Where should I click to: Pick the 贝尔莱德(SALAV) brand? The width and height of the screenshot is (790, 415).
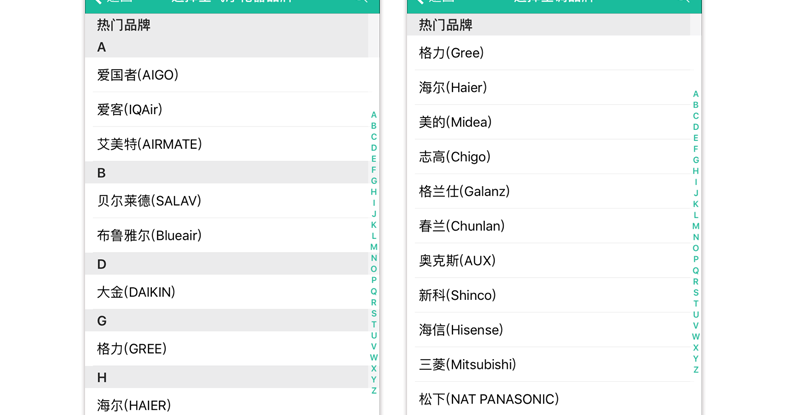pyautogui.click(x=150, y=201)
